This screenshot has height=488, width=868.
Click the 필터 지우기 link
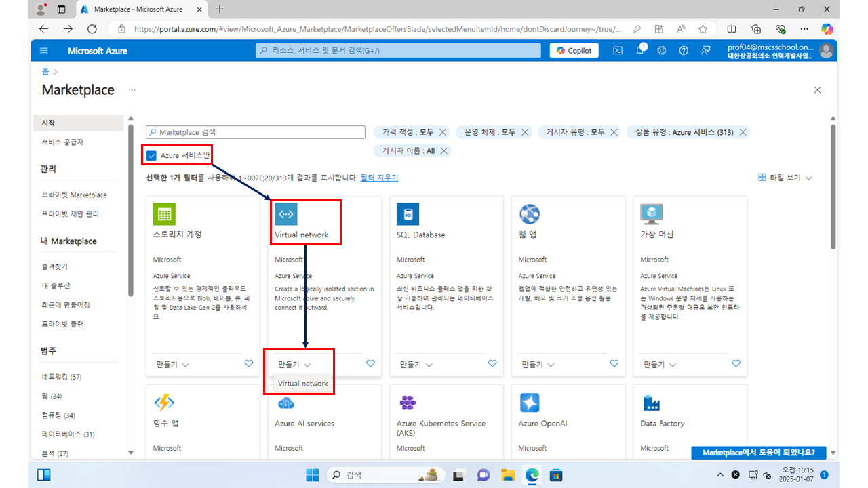[379, 178]
